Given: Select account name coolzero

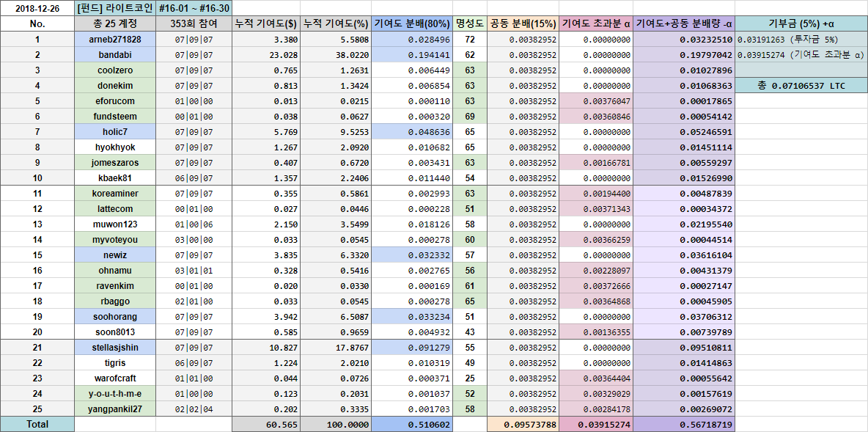Looking at the screenshot, I should [x=115, y=70].
